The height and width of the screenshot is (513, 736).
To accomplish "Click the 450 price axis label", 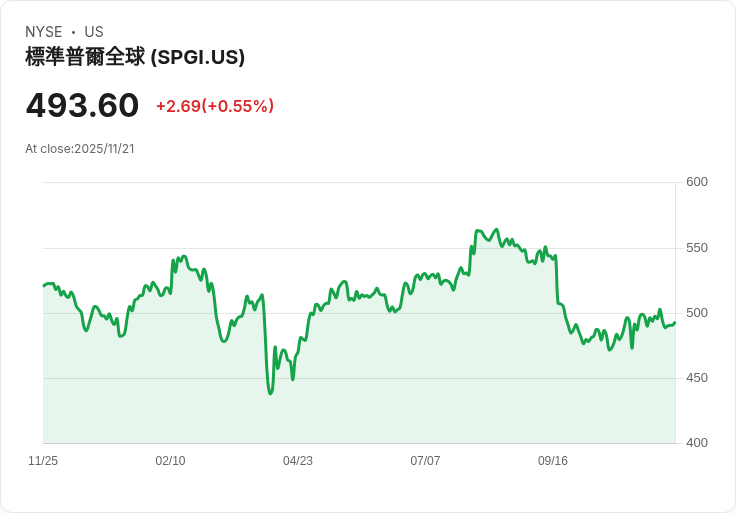I will point(697,378).
